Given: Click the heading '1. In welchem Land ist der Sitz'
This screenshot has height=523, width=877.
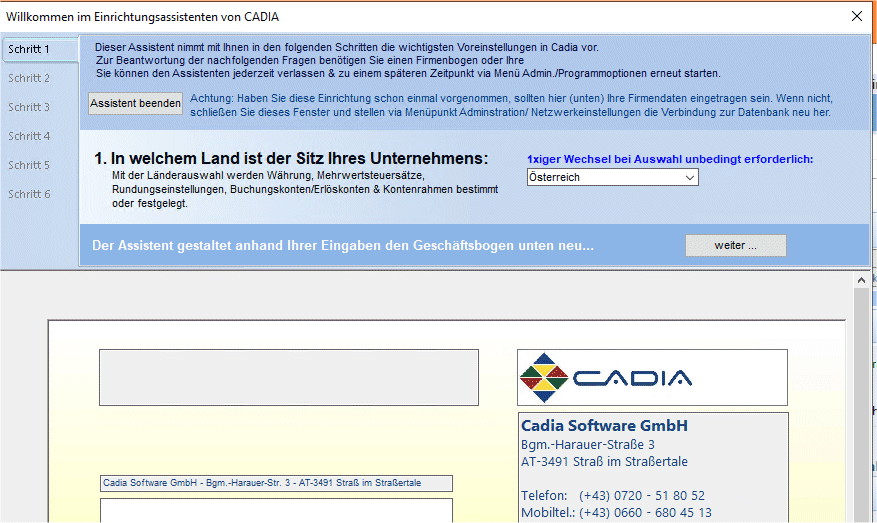Looking at the screenshot, I should tap(291, 158).
